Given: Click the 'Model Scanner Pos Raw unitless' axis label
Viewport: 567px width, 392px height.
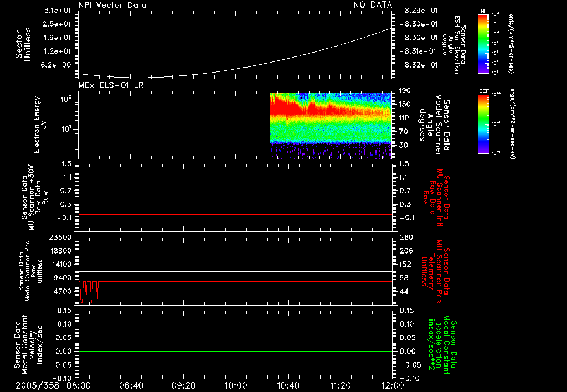Looking at the screenshot, I should pos(31,271).
